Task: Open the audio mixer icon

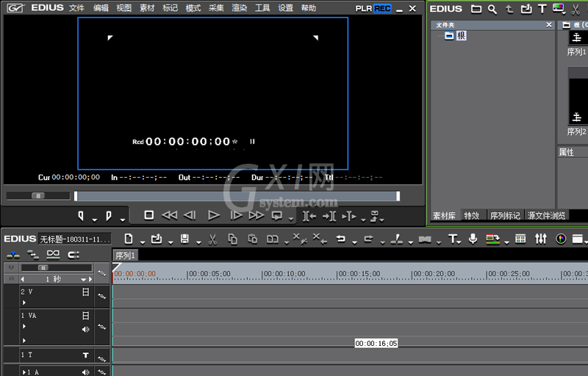Action: coord(541,239)
